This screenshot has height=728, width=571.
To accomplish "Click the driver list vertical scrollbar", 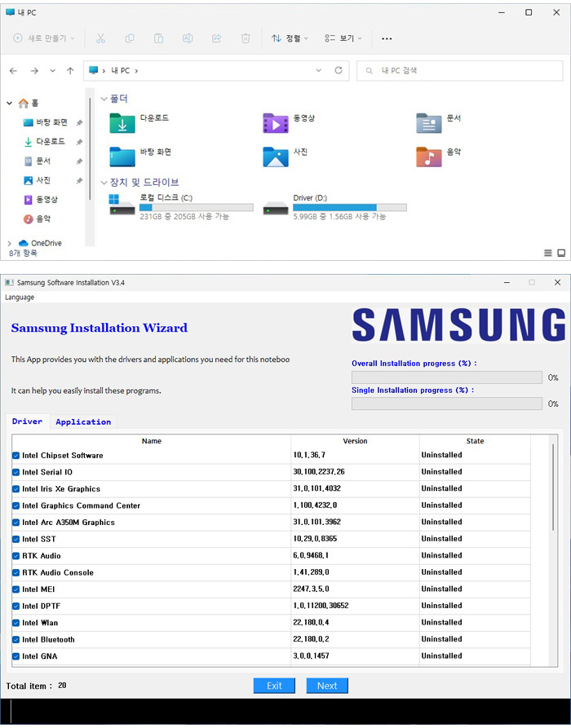I will (553, 488).
